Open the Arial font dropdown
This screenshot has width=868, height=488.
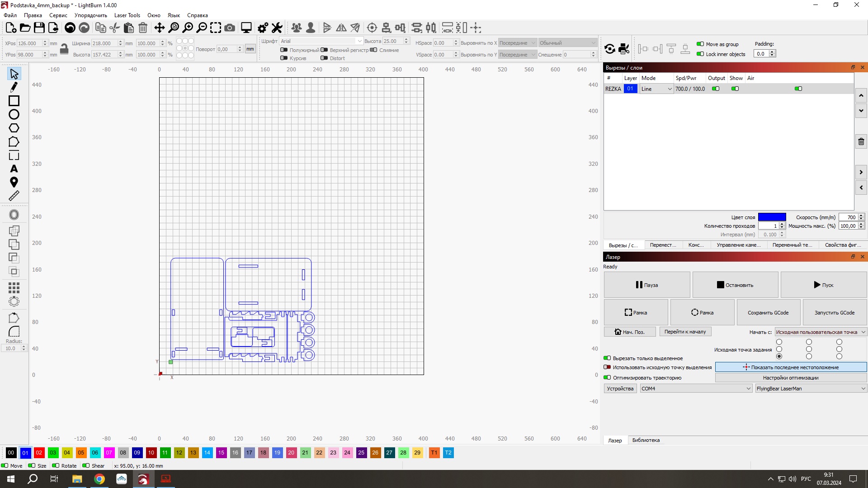(321, 41)
